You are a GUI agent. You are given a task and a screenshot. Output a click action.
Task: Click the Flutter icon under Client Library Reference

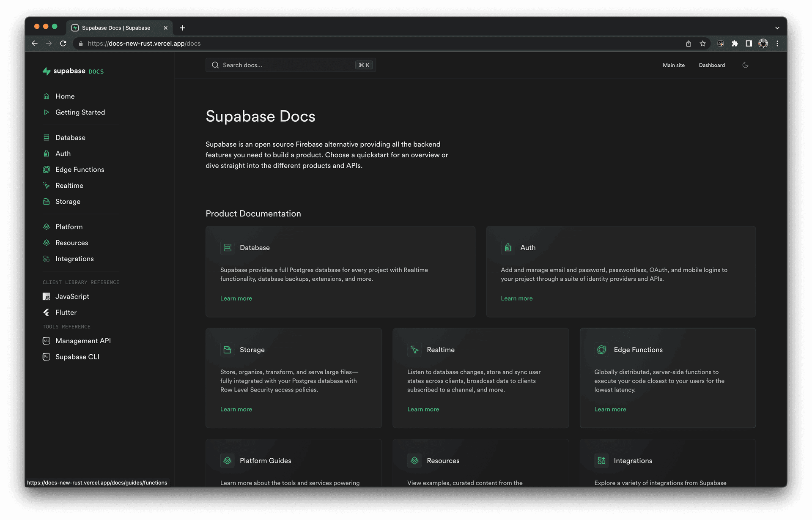tap(47, 312)
